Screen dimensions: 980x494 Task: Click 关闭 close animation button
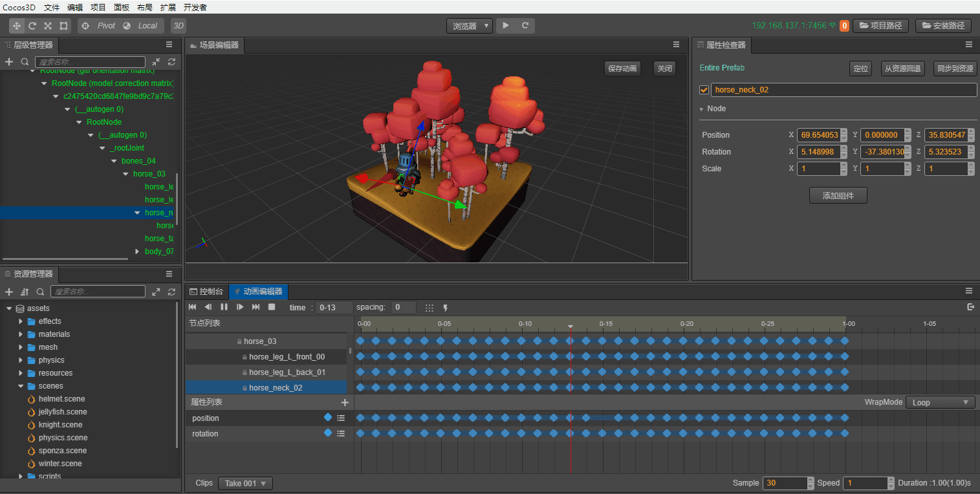click(x=664, y=69)
